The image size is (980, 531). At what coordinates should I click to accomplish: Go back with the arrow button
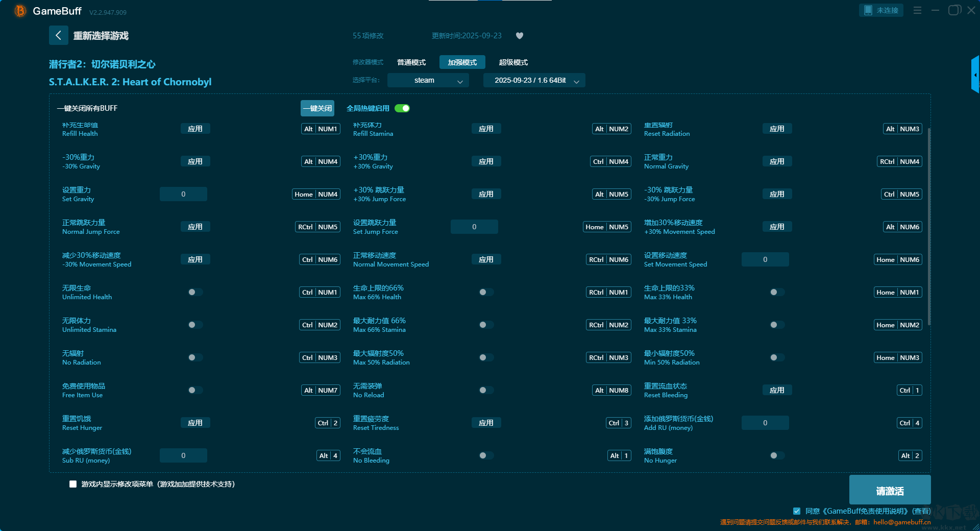click(58, 35)
